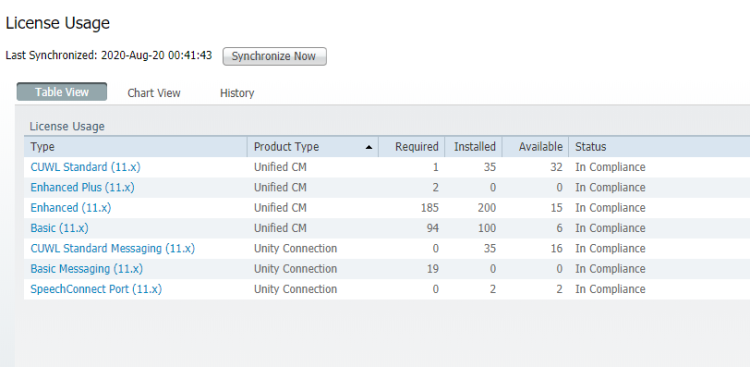The height and width of the screenshot is (367, 750).
Task: Open the Chart View tab
Action: point(154,93)
